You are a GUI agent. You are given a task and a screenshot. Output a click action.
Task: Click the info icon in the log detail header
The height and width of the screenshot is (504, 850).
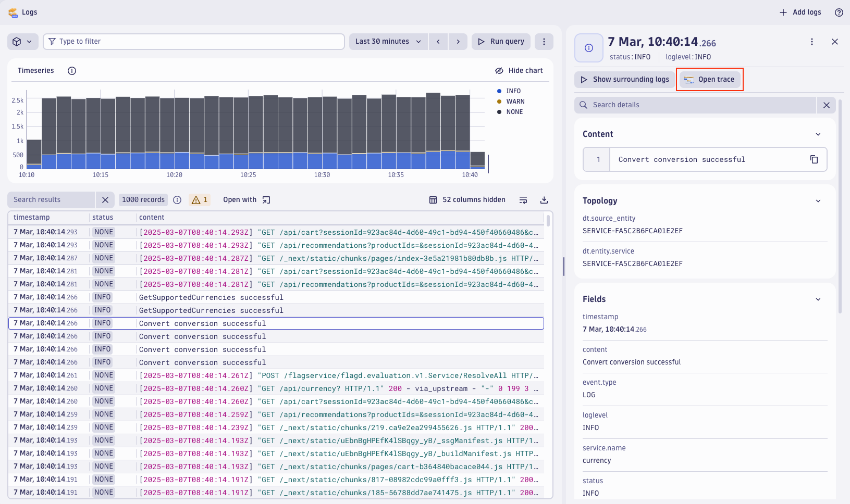tap(588, 47)
